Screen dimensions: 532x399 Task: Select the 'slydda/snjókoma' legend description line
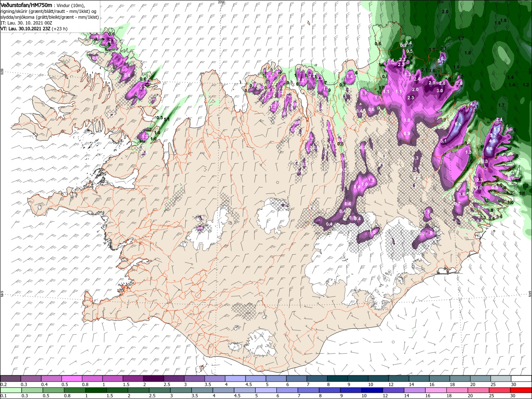click(x=50, y=17)
